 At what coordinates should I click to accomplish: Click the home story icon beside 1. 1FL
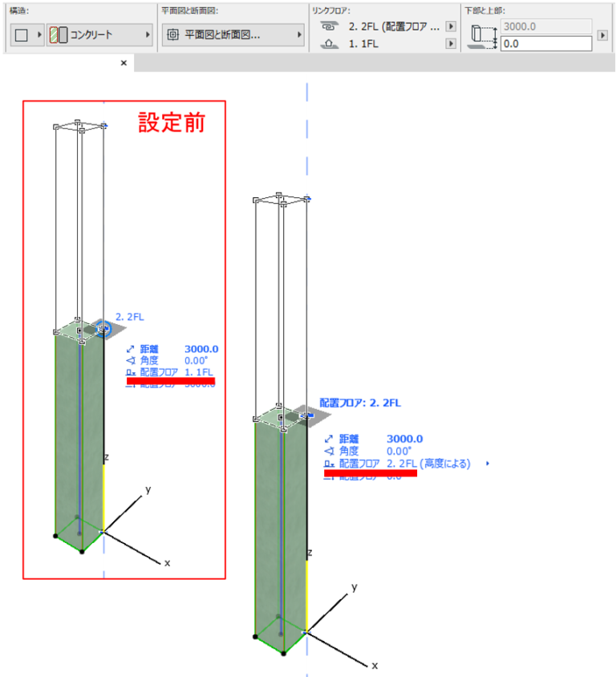click(329, 43)
